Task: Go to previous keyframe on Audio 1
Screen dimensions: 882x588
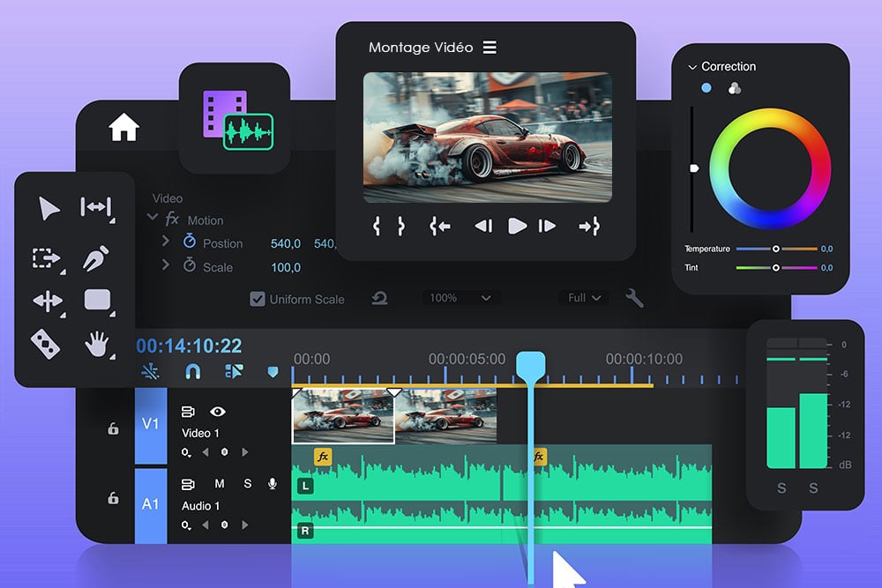Action: pos(206,525)
